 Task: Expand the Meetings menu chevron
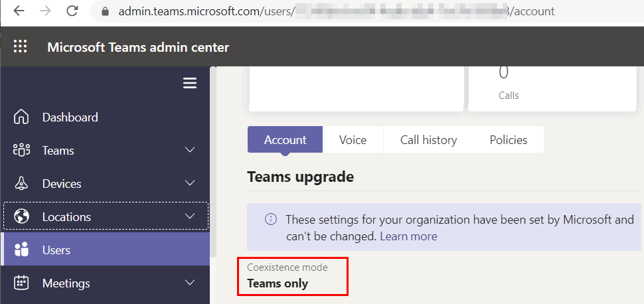(x=190, y=282)
